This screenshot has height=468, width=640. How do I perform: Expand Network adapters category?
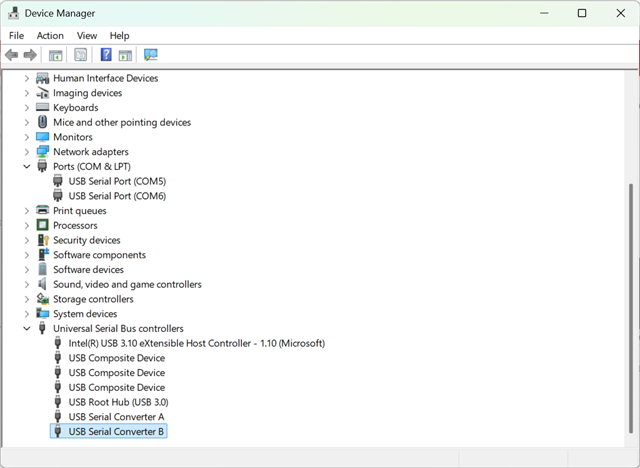27,152
